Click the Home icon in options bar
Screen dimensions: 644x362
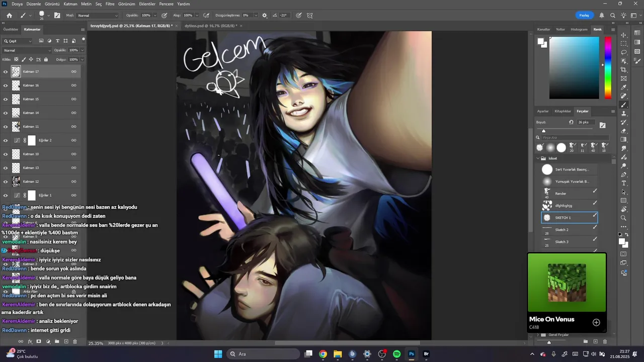(x=9, y=16)
